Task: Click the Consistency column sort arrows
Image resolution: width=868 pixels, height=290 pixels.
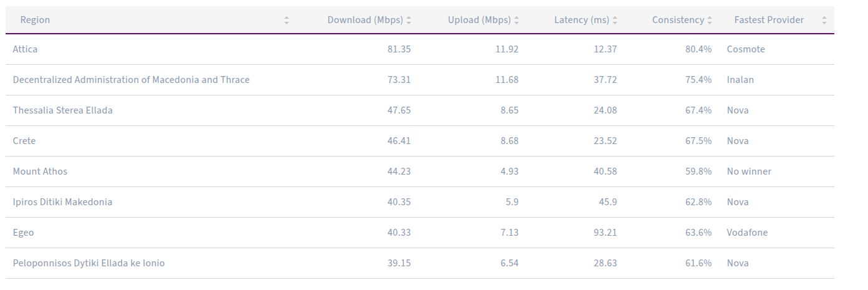Action: [710, 20]
